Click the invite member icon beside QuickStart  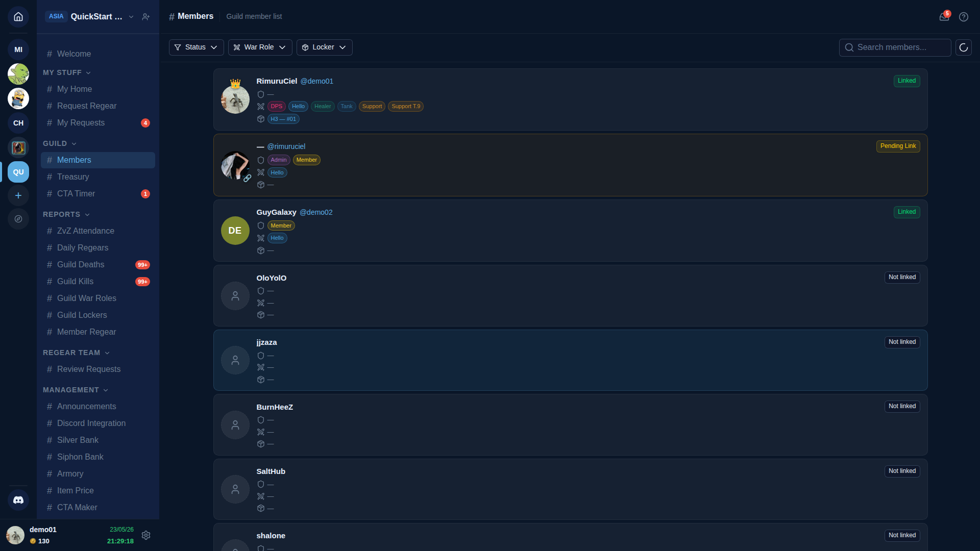tap(146, 17)
